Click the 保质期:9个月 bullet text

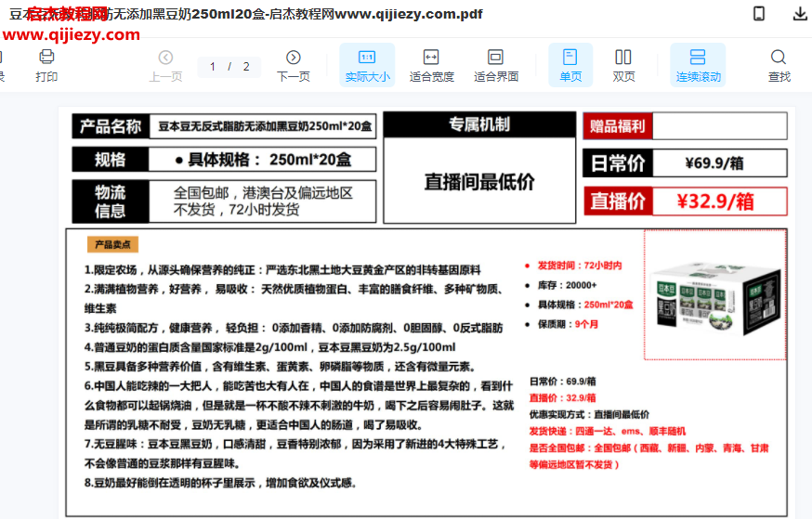567,324
